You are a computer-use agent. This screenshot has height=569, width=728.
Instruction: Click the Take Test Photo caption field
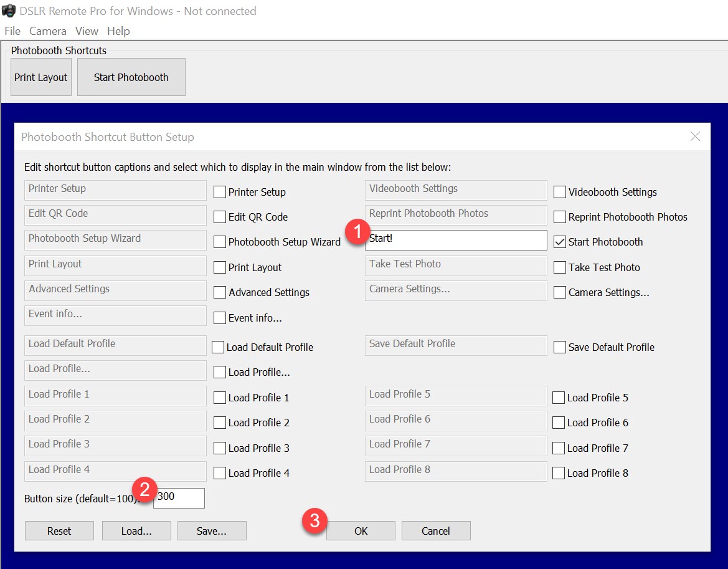click(x=456, y=265)
